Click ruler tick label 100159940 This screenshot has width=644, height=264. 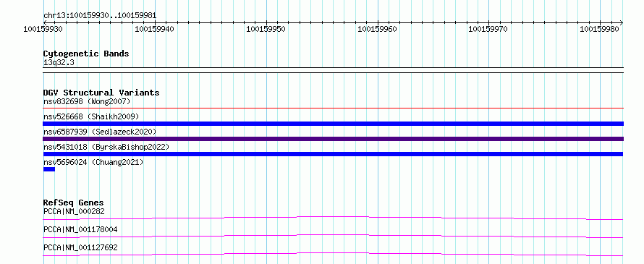pyautogui.click(x=154, y=29)
